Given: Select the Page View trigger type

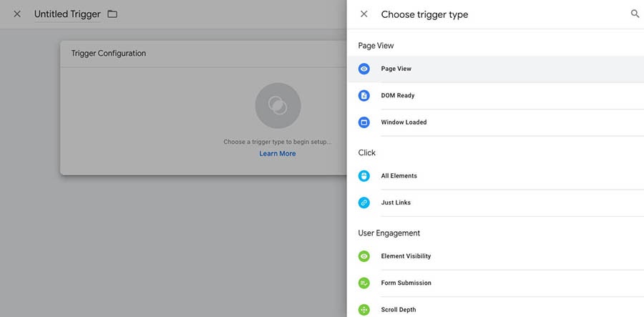Looking at the screenshot, I should [x=496, y=69].
